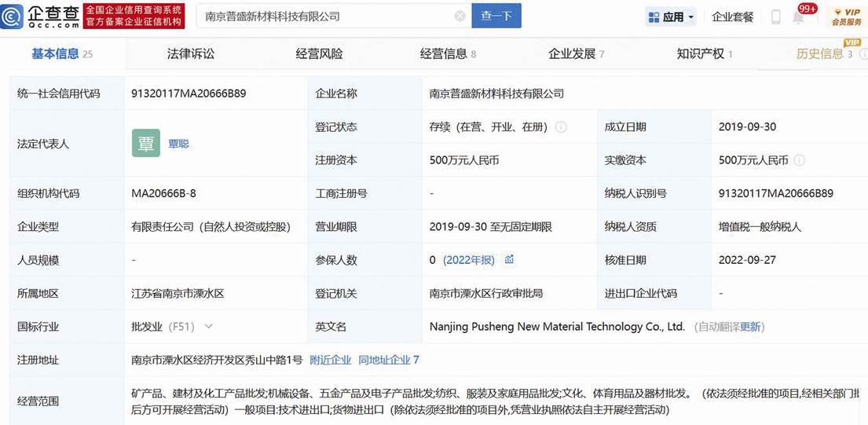Click info icon next to 登记状态 value
Image resolution: width=868 pixels, height=425 pixels.
(562, 127)
